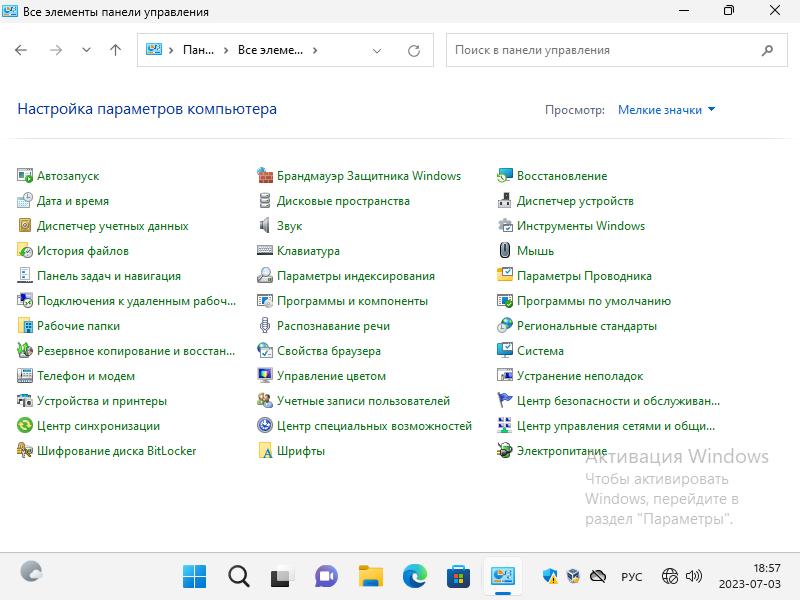Open Учетные записи пользователей link
Viewport: 800px width, 600px height.
(363, 401)
